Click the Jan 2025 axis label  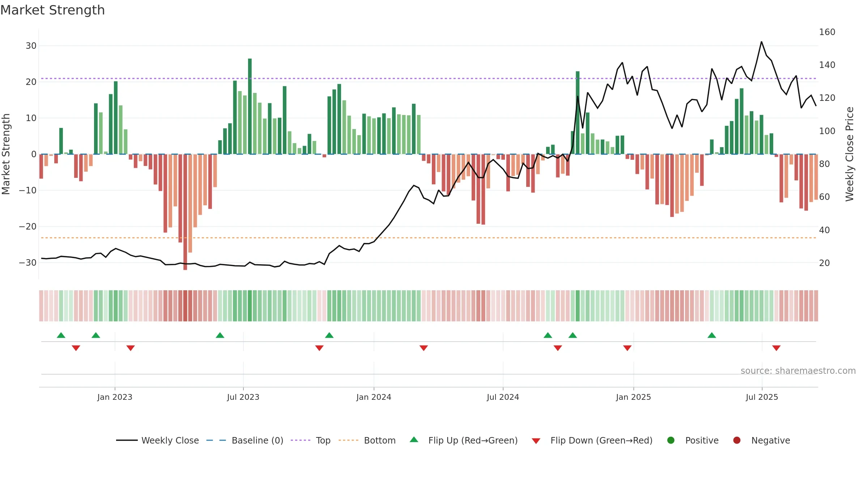(x=633, y=397)
